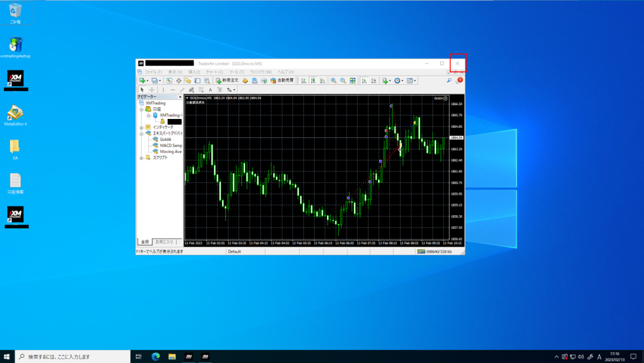The width and height of the screenshot is (644, 363).
Task: Select the MACD Sample expert advisor
Action: pos(171,145)
